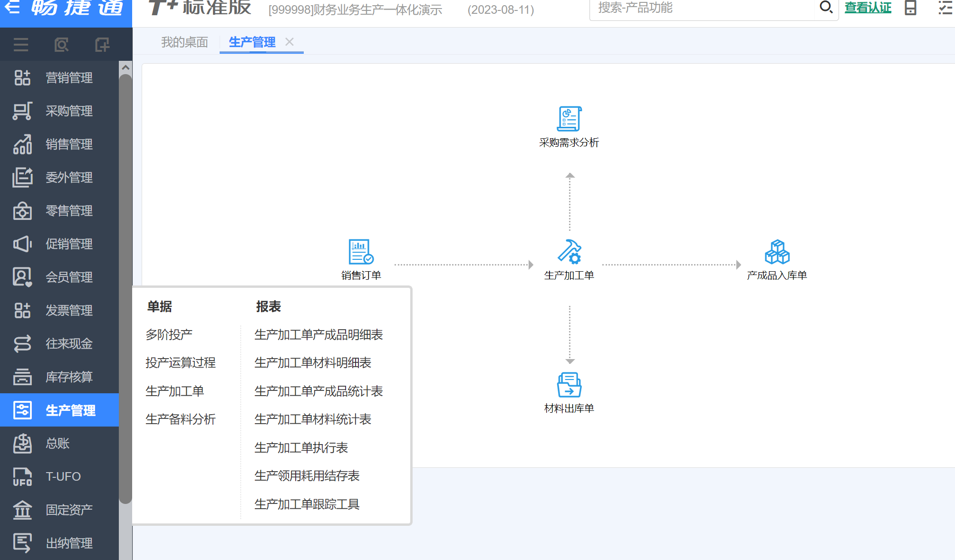955x560 pixels.
Task: Open 营销管理 in the sidebar
Action: coord(69,78)
